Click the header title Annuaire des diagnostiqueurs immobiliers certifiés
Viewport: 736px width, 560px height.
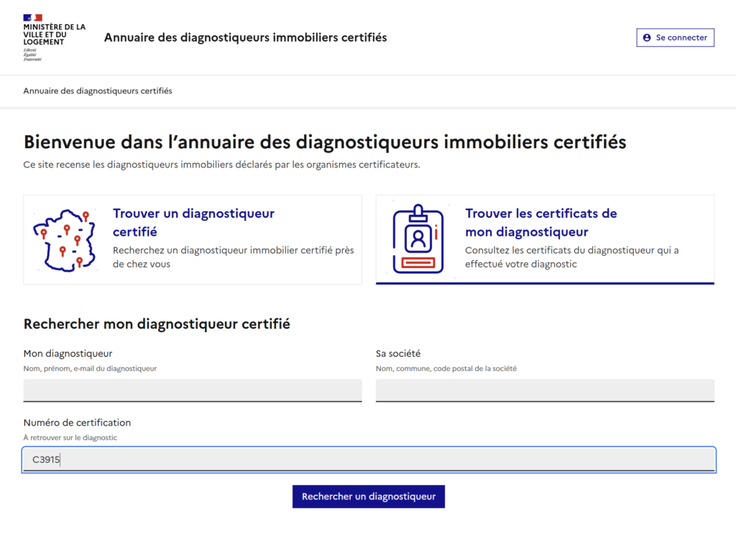[x=245, y=37]
